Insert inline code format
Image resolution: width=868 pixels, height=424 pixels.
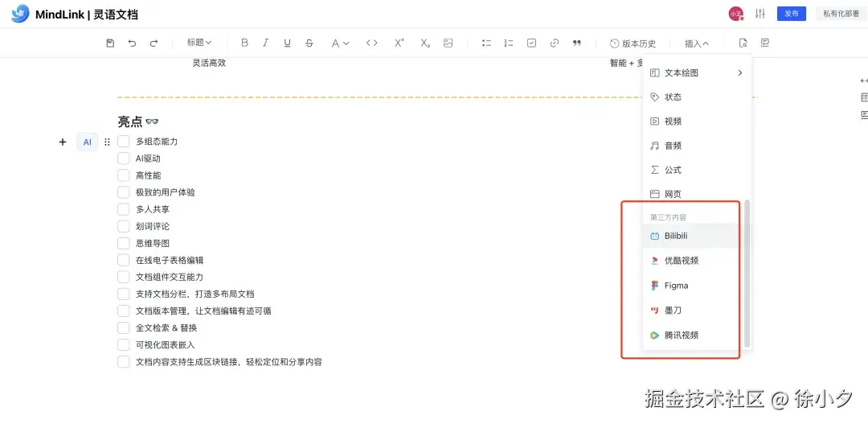pos(372,43)
